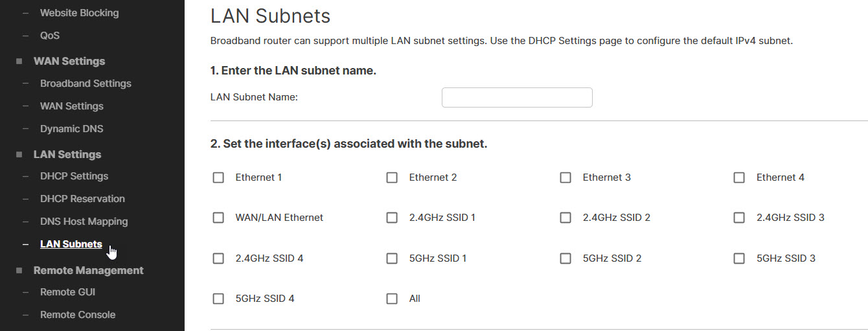The image size is (868, 331).
Task: Select the All interfaces checkbox
Action: tap(392, 299)
